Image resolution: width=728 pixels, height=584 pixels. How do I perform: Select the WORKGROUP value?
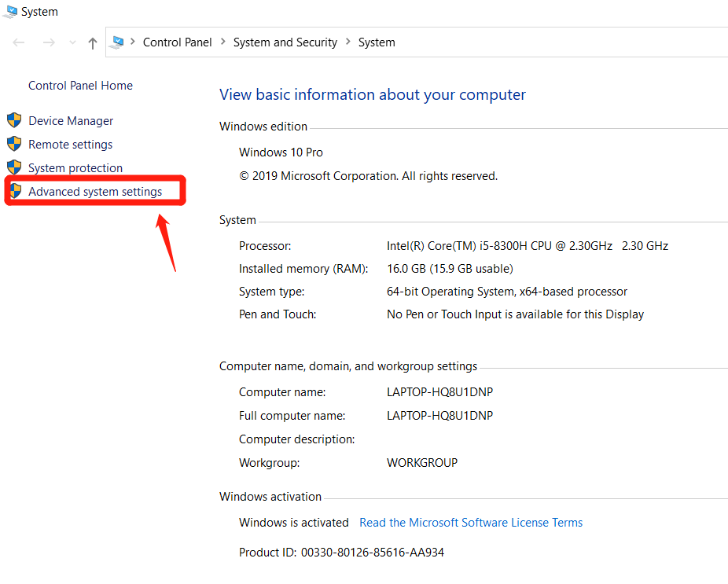click(x=422, y=463)
